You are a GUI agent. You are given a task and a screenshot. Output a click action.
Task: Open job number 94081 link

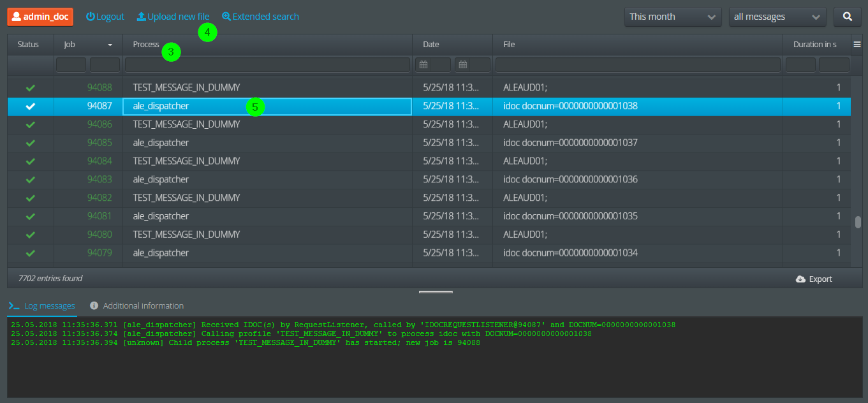pos(99,216)
